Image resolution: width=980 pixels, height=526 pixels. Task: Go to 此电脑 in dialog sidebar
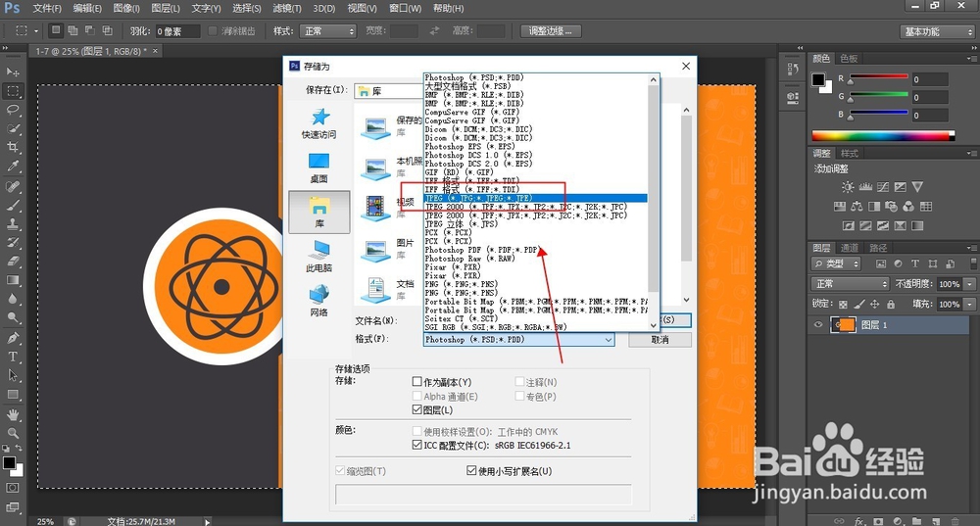(x=319, y=257)
